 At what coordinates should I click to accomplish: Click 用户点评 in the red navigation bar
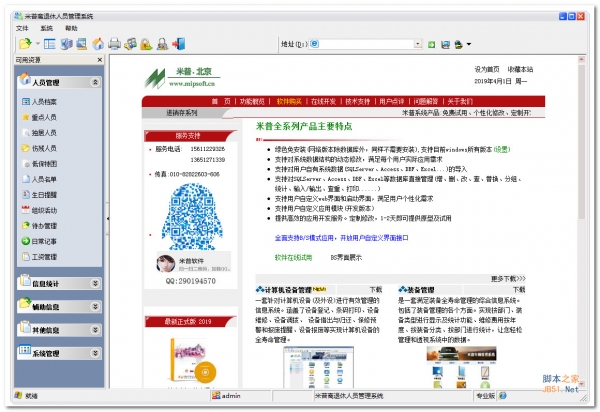click(392, 101)
